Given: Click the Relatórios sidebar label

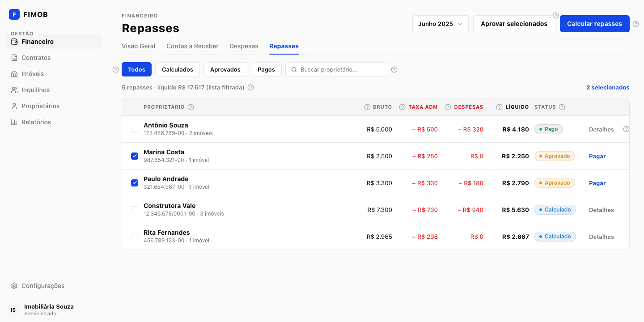Looking at the screenshot, I should (x=36, y=122).
